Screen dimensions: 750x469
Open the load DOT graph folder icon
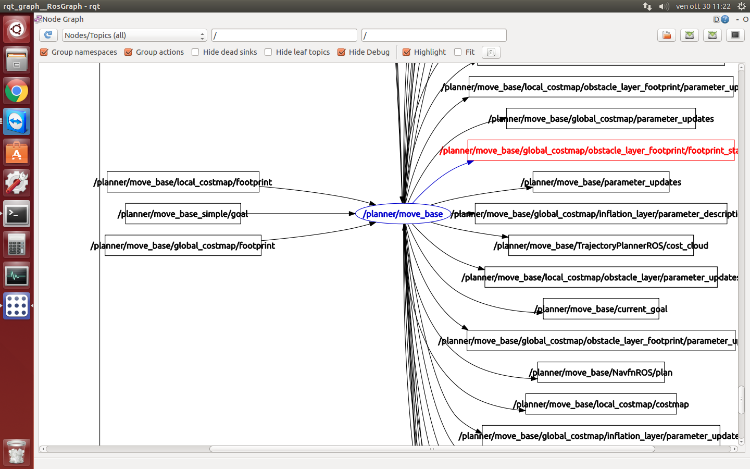click(x=666, y=35)
